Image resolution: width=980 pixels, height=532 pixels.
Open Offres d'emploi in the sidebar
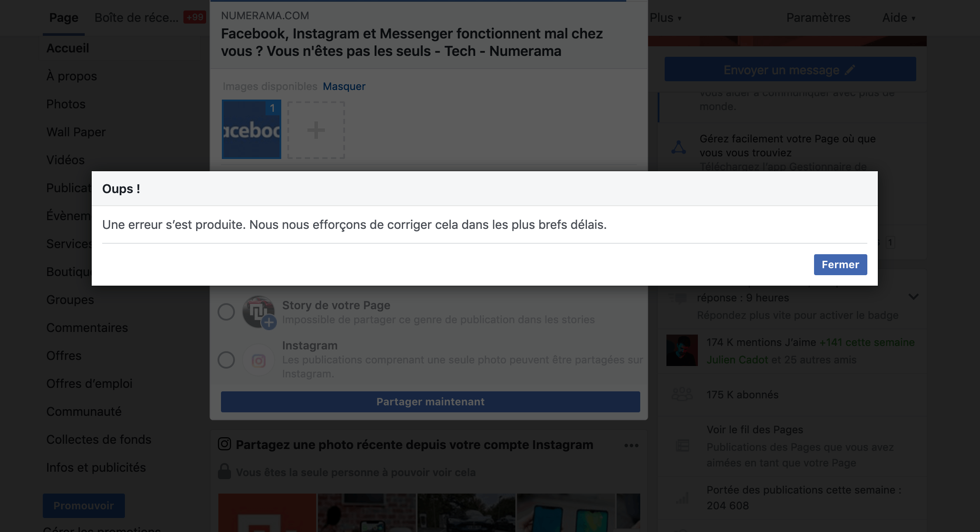[90, 383]
